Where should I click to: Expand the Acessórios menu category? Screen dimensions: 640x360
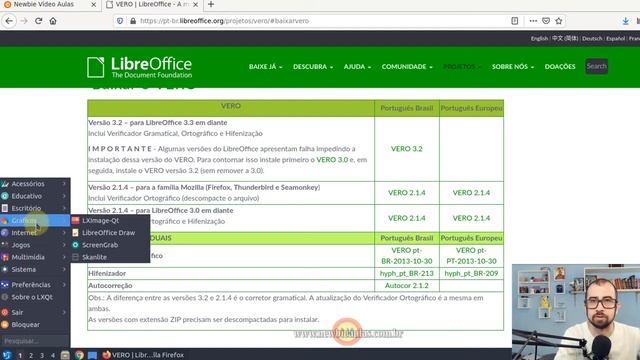(35, 184)
